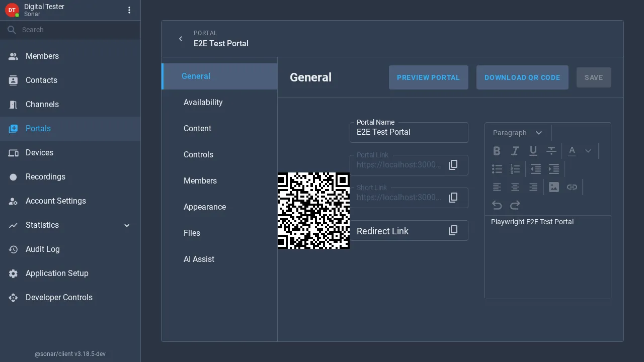Click the DT user avatar

click(x=12, y=10)
